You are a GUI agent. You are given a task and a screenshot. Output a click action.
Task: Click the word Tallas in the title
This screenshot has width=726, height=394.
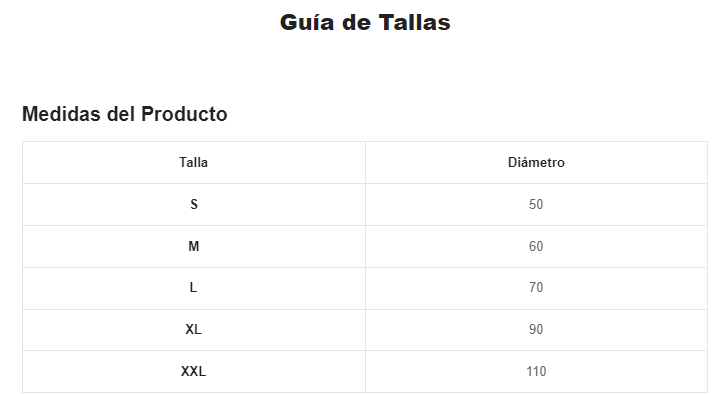414,22
